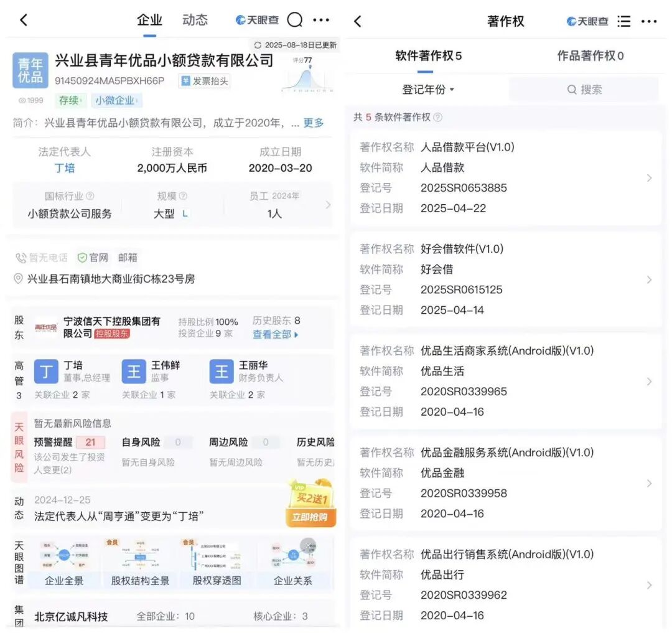The width and height of the screenshot is (672, 633).
Task: Click the 立即抢购 VIP promo button
Action: click(x=310, y=517)
